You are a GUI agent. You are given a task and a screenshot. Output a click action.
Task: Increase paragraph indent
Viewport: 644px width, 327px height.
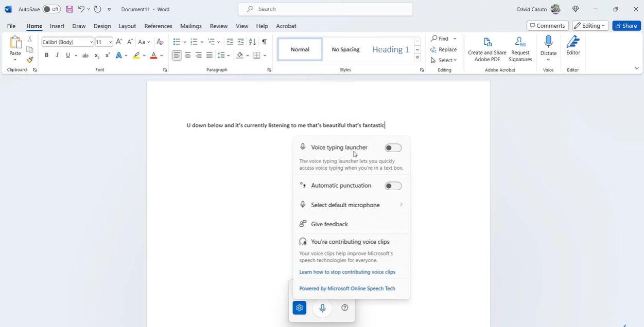pyautogui.click(x=240, y=42)
